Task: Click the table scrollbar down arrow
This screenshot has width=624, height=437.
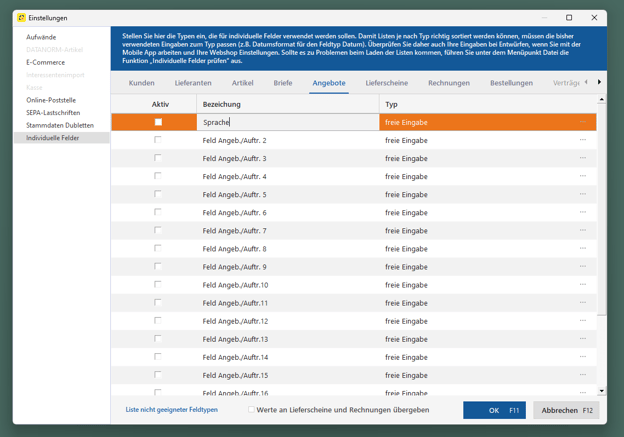Action: click(602, 391)
